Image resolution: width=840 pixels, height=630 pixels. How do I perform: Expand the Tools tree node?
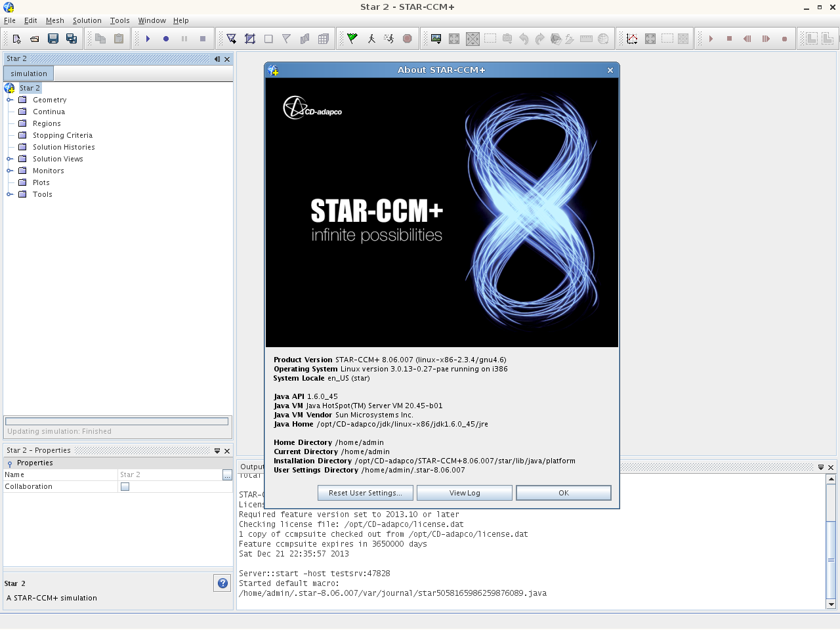click(10, 194)
